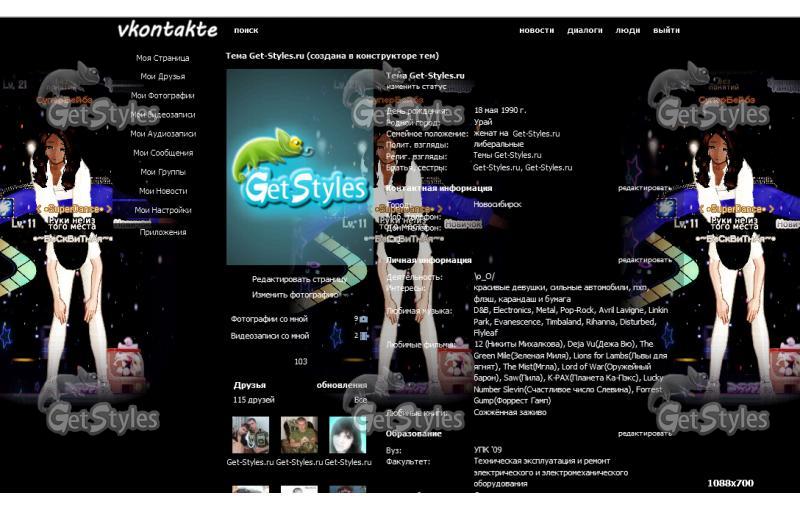Open Мои Друзья in the sidebar
800x509 pixels.
click(x=162, y=77)
